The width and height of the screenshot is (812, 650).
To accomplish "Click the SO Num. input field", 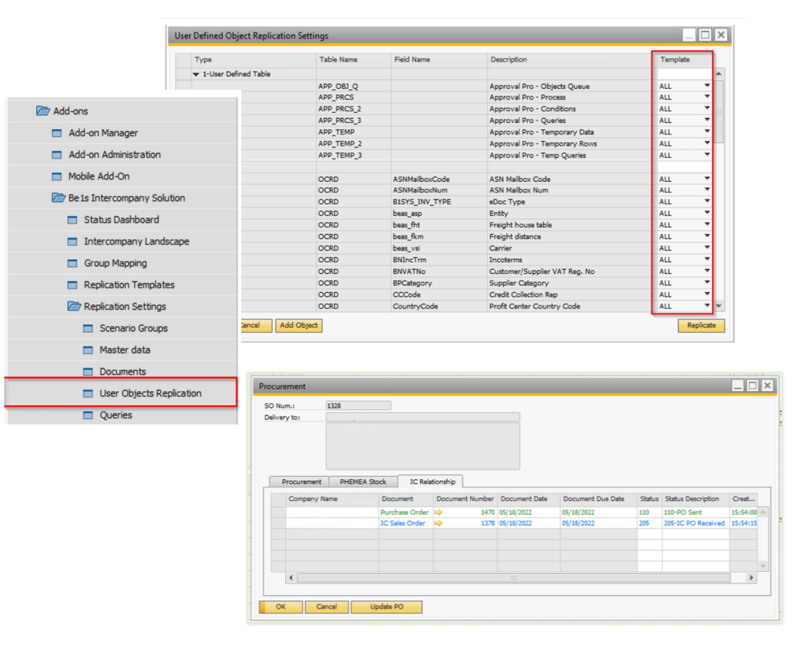I will point(358,406).
